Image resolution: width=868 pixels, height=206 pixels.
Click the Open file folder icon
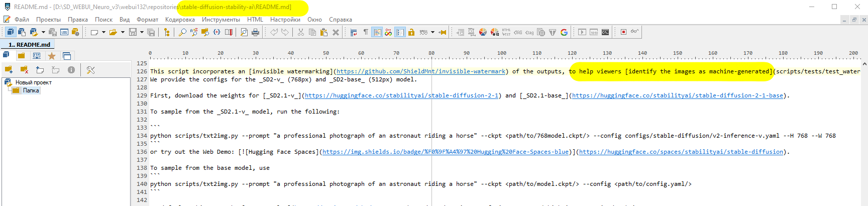point(113,32)
